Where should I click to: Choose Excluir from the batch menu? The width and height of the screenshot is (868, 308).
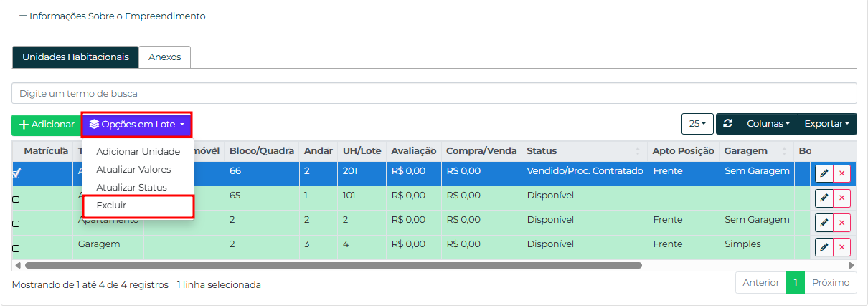111,206
